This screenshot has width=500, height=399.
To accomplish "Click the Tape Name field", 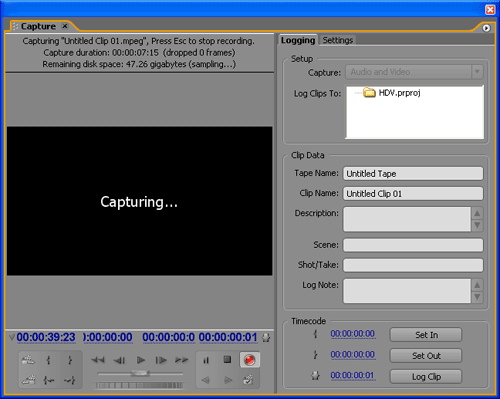I will pos(413,174).
